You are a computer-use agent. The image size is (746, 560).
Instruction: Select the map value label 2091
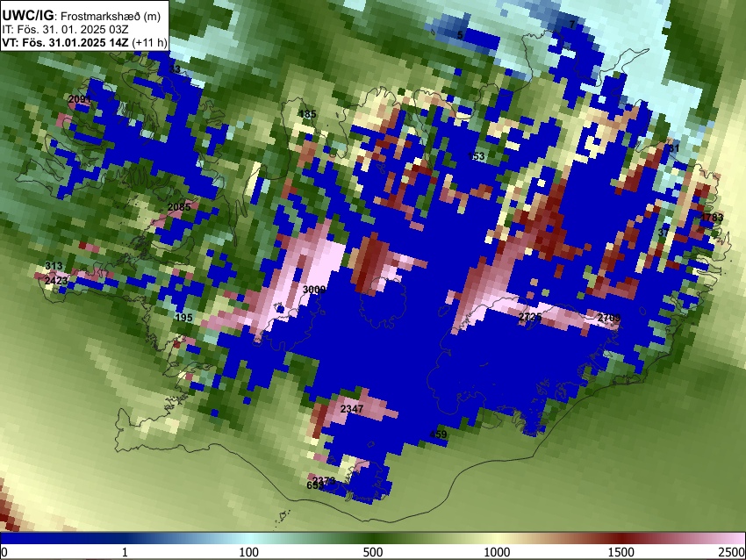point(80,99)
